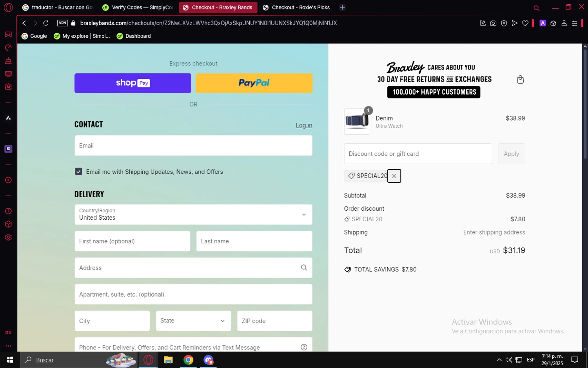Open the volume control in tray
Image resolution: width=588 pixels, height=368 pixels.
click(508, 360)
